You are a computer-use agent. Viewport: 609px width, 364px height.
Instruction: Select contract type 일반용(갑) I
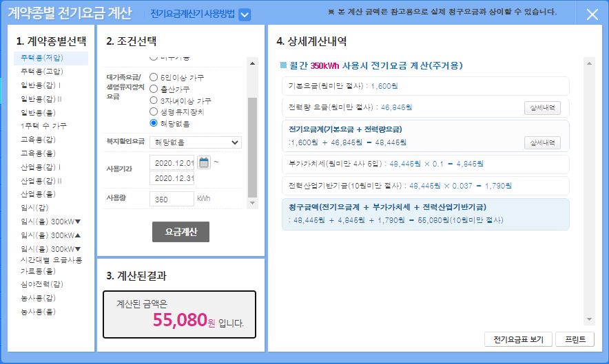41,85
